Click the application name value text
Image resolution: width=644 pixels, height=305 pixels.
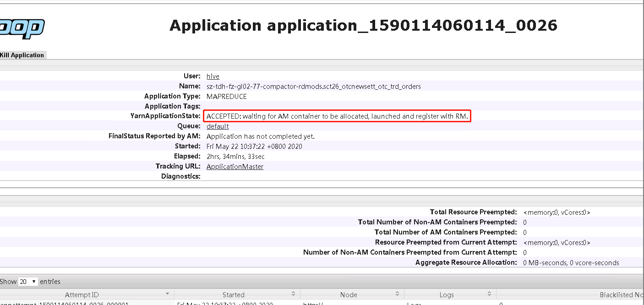coord(313,86)
